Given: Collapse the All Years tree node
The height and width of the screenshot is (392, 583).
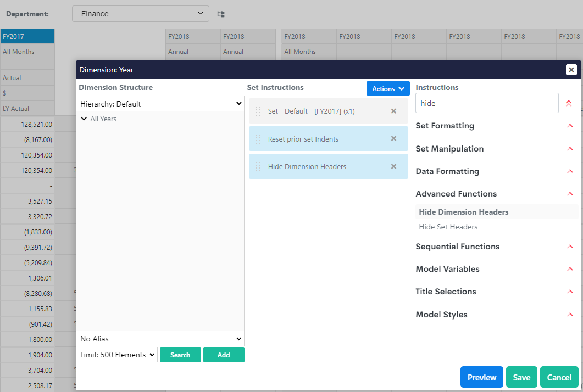Looking at the screenshot, I should tap(84, 119).
